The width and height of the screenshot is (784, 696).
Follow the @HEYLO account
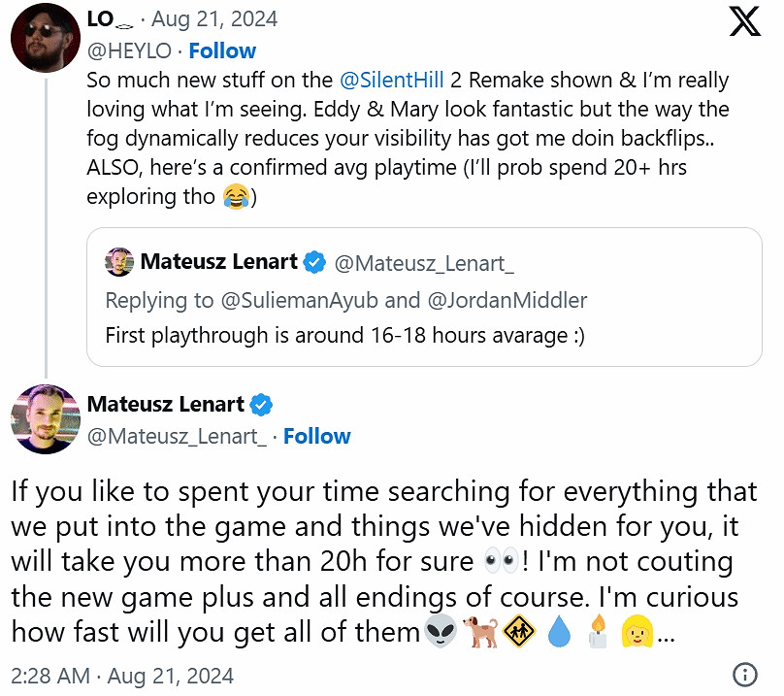(222, 50)
